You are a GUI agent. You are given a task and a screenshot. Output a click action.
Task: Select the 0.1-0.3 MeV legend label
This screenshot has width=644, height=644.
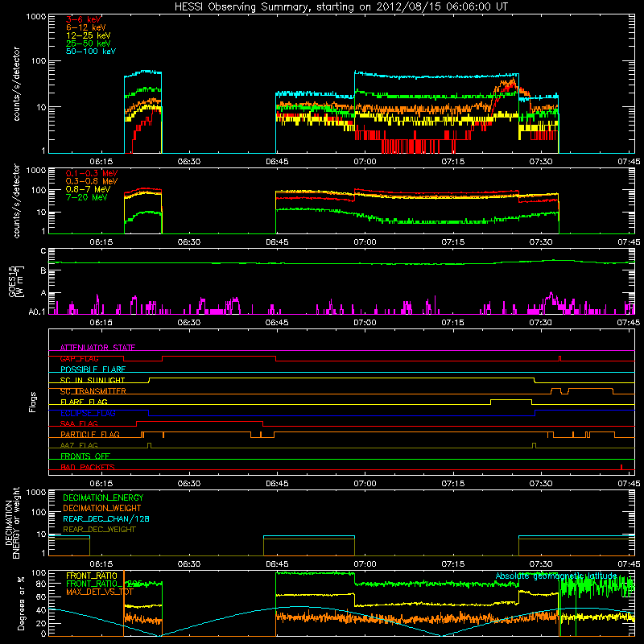tap(92, 173)
